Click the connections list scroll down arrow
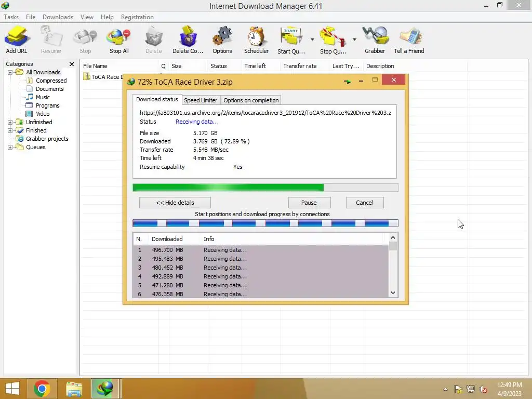The width and height of the screenshot is (532, 399). pos(393,293)
